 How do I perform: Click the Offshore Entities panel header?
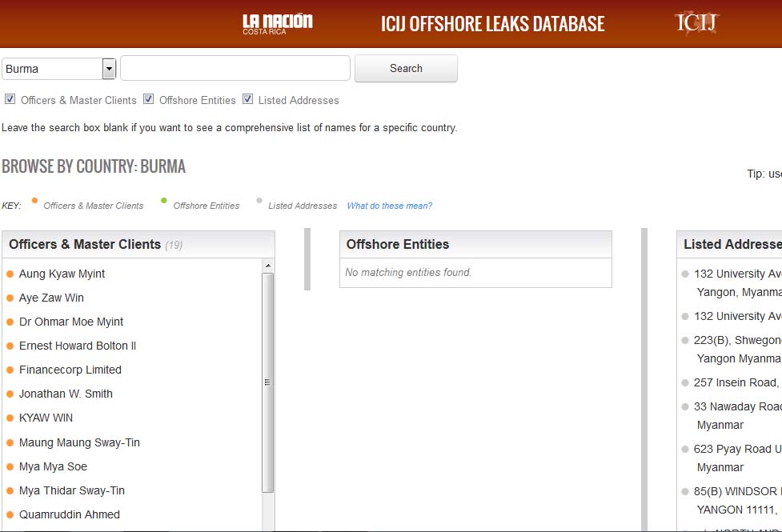(x=475, y=244)
